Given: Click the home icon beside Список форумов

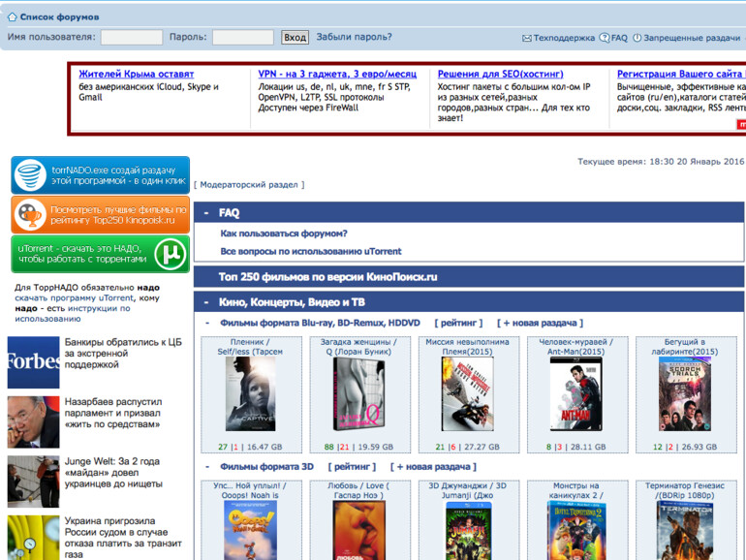Looking at the screenshot, I should (x=13, y=17).
